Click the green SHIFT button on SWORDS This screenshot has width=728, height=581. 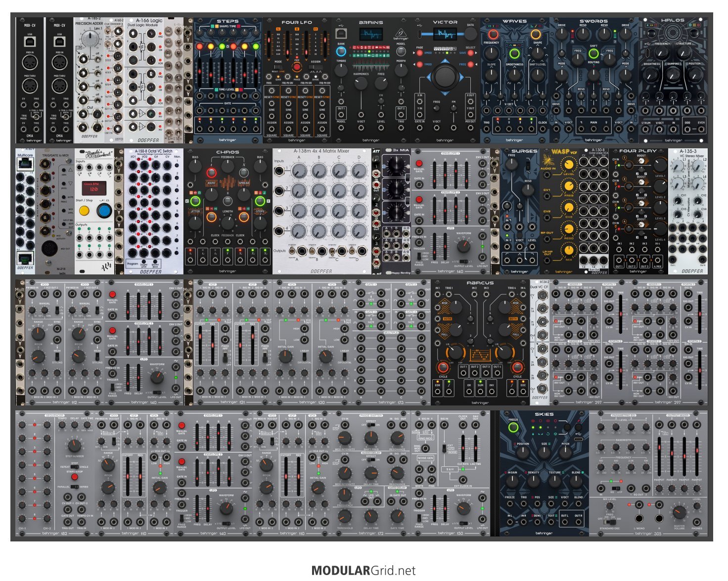click(593, 53)
